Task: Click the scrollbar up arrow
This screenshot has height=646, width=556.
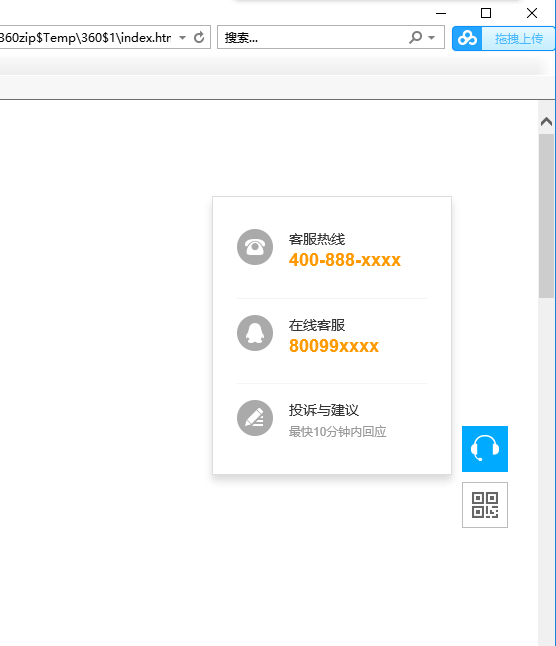Action: (x=547, y=122)
